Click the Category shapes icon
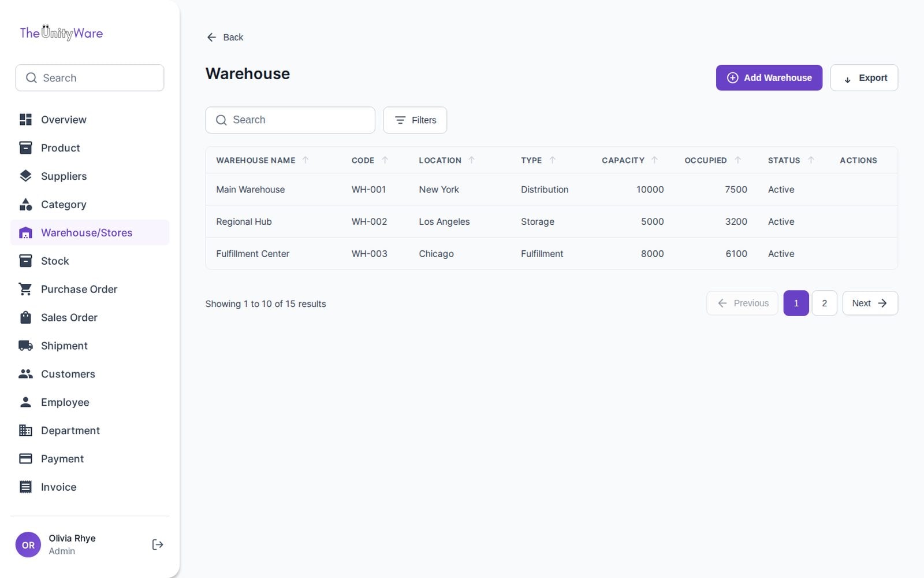Screen dimensions: 924x578 25,205
